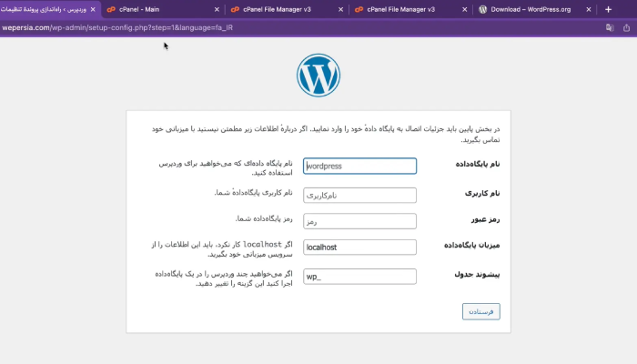
Task: Switch to the second cPanel File Manager v3 tab
Action: tap(410, 9)
